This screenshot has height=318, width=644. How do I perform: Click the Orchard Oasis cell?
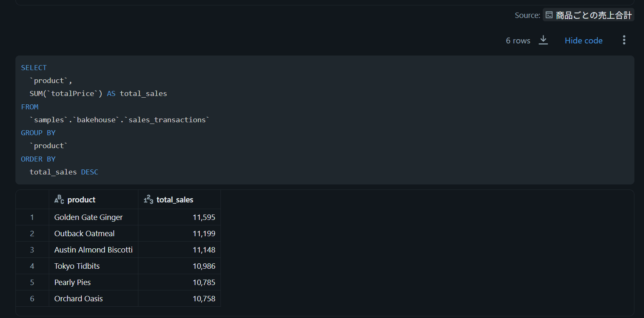coord(78,298)
